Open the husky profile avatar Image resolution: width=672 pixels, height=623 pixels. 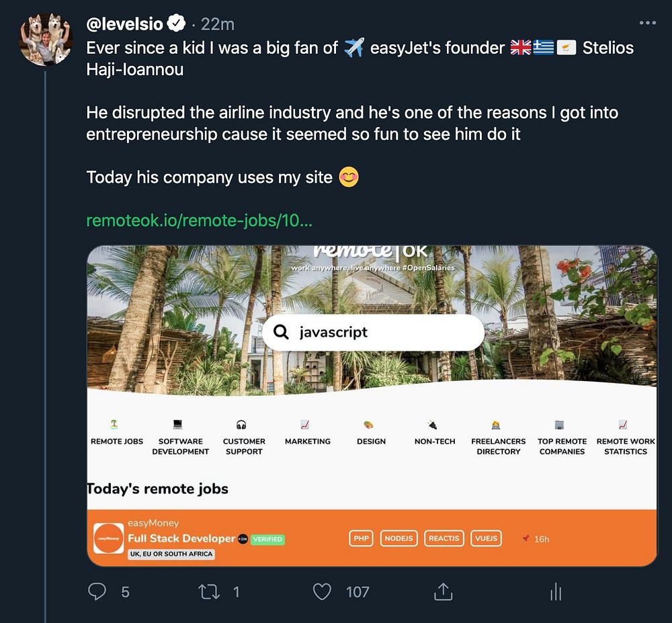pyautogui.click(x=46, y=38)
